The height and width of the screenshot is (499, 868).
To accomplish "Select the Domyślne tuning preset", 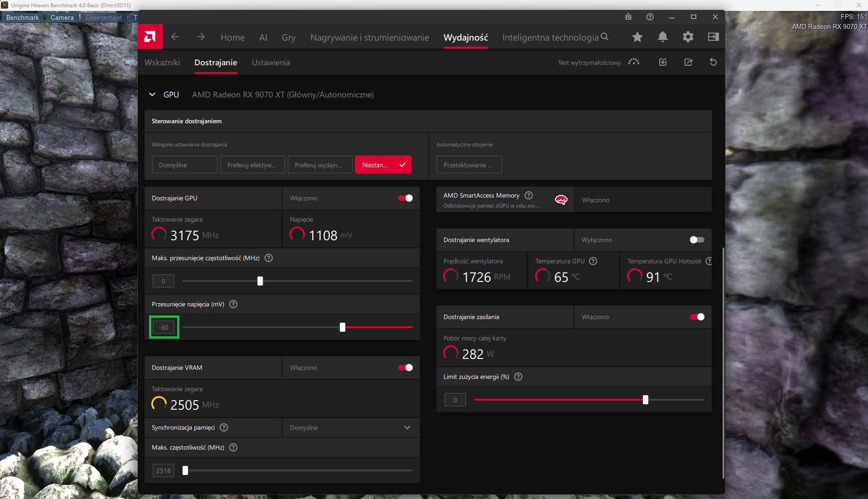I will pyautogui.click(x=184, y=165).
